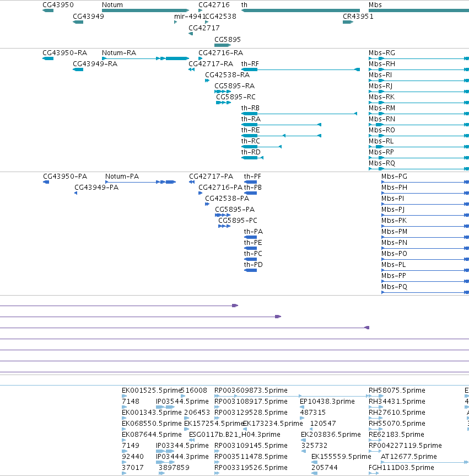
Task: Click the CG42717 gene label
Action: pyautogui.click(x=204, y=28)
